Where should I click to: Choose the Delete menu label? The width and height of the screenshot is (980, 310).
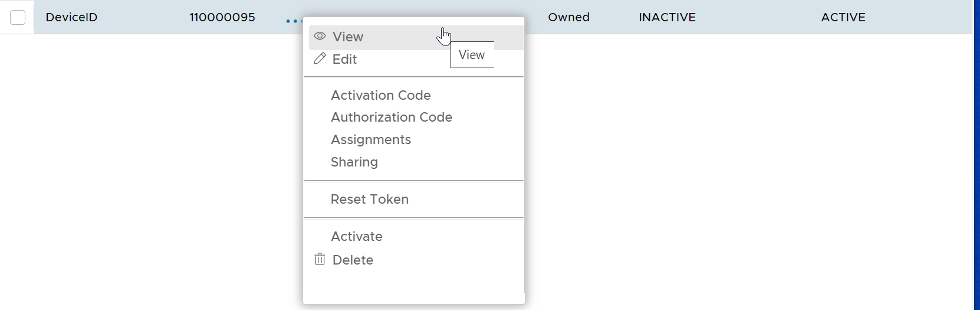point(353,260)
